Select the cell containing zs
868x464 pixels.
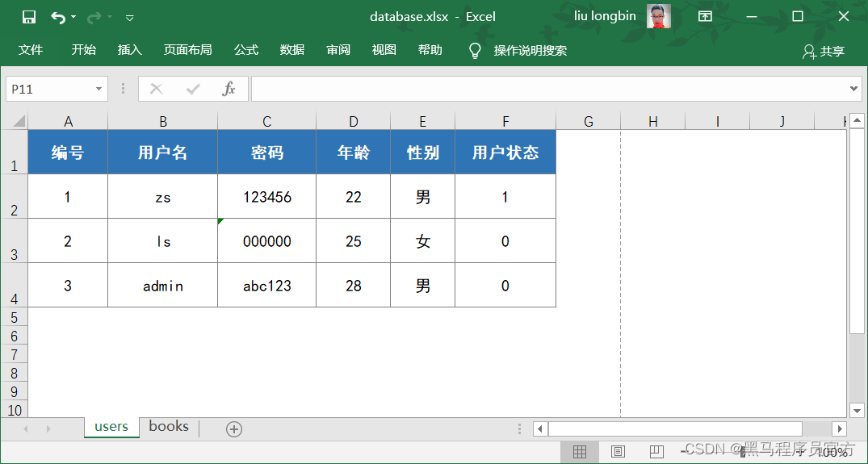pos(163,196)
